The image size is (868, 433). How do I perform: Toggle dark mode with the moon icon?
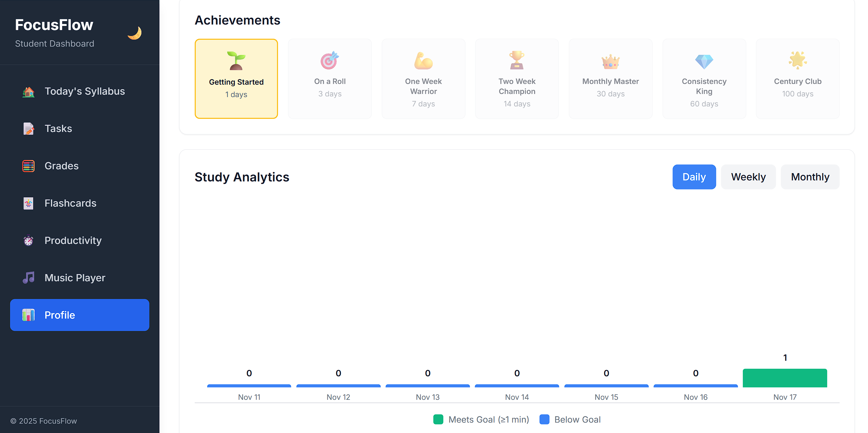point(135,33)
